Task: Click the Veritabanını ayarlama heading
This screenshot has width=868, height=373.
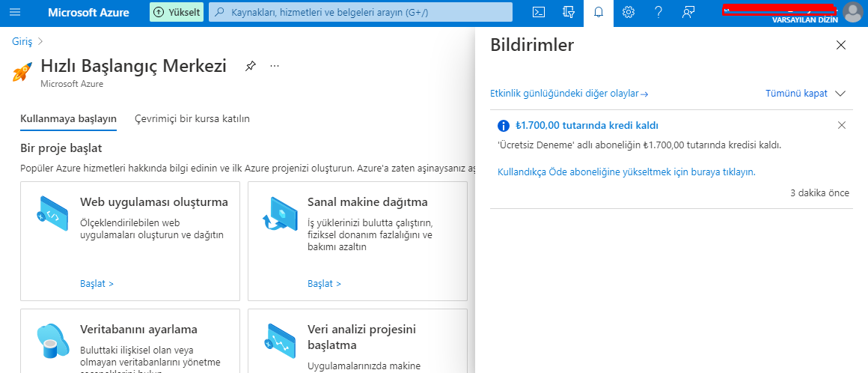Action: [x=139, y=330]
